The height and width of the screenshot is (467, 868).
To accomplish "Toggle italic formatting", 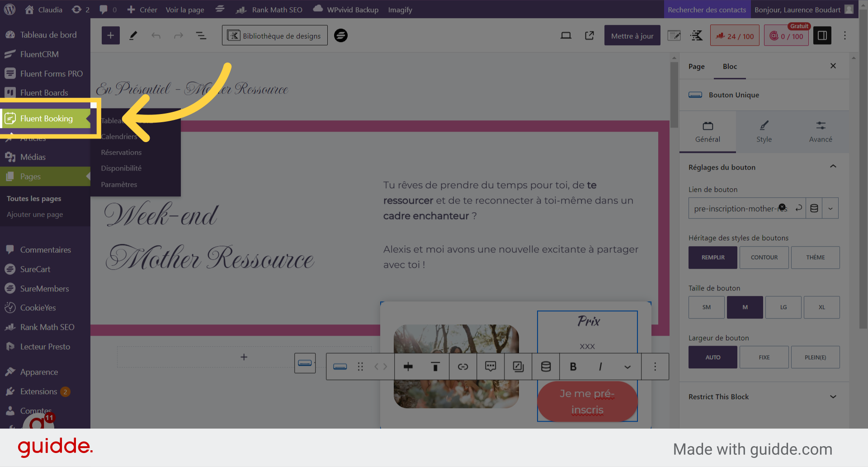I will pyautogui.click(x=600, y=367).
